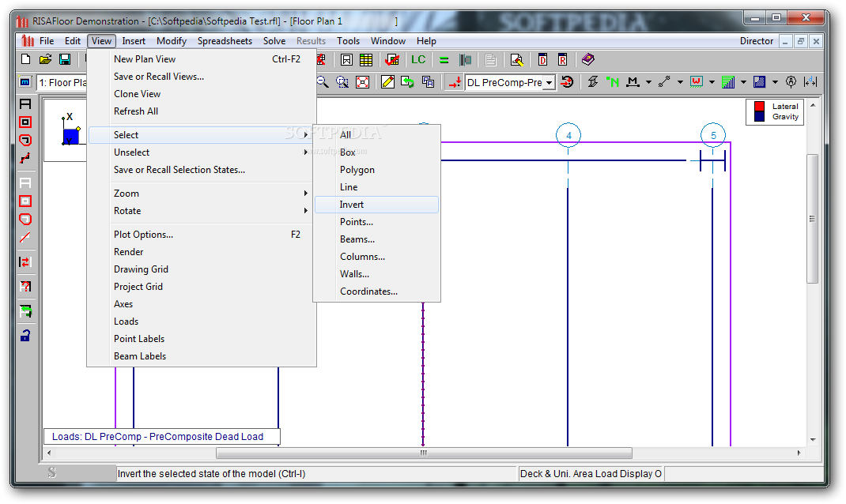
Task: Click the Open file folder icon
Action: (45, 59)
